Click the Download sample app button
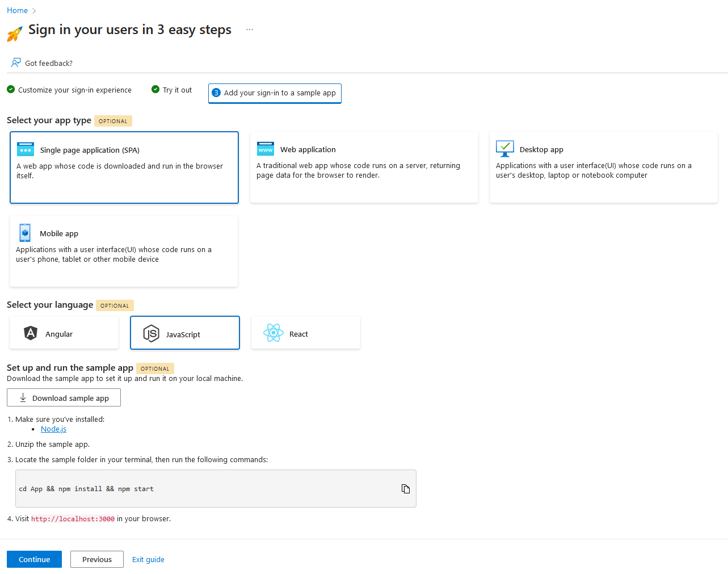This screenshot has height=574, width=728. (64, 397)
